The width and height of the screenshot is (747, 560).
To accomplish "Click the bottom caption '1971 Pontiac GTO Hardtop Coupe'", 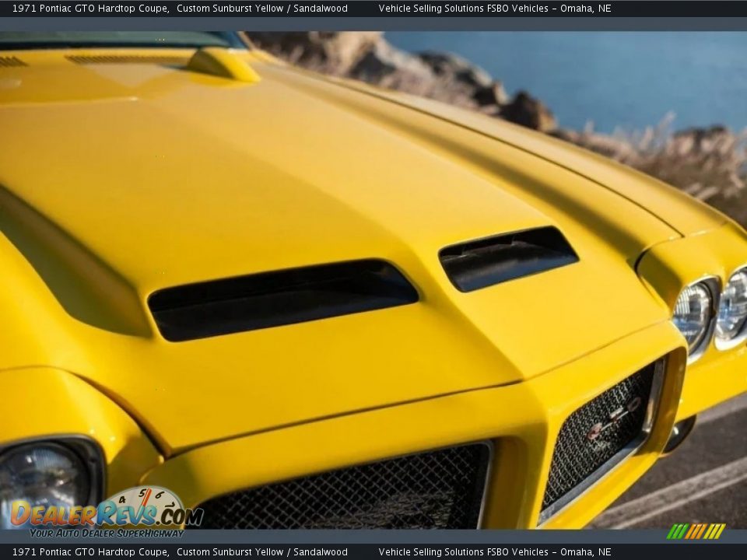I will [x=90, y=552].
